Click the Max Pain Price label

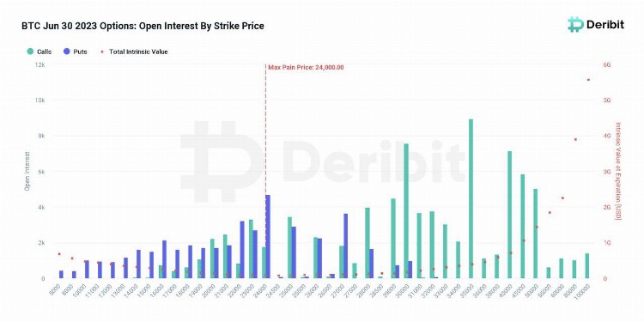[x=306, y=67]
